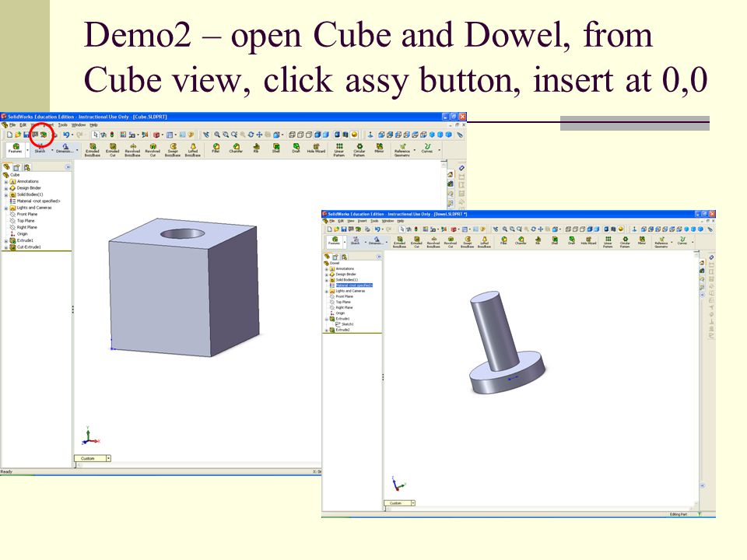This screenshot has width=747, height=560.
Task: Select Extruded Boss/Base tool in Dowel window
Action: coord(400,242)
